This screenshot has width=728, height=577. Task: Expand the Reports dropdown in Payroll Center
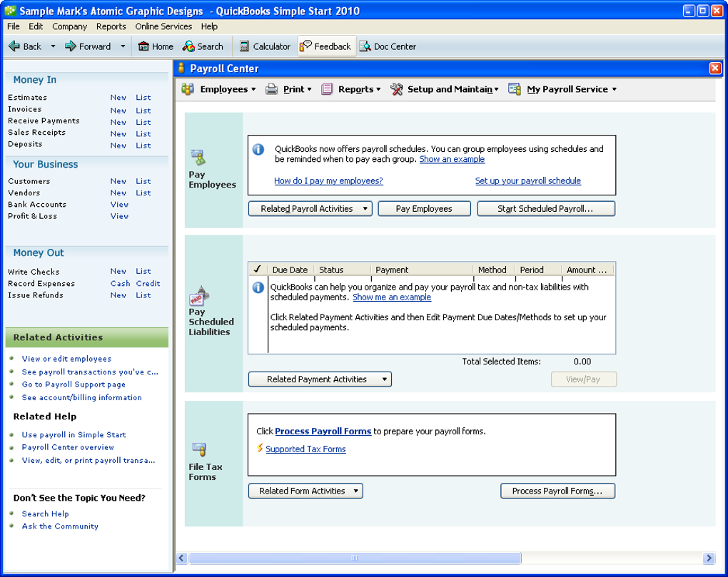pyautogui.click(x=378, y=89)
